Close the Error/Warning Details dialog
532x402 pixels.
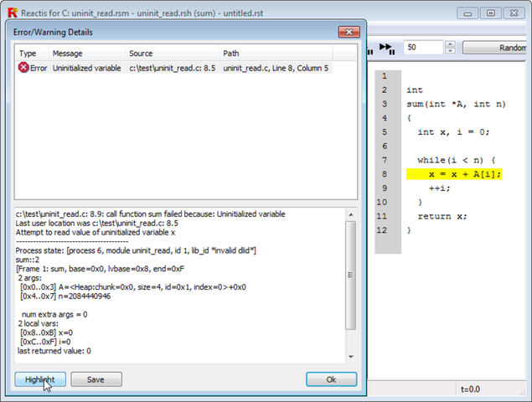(x=348, y=32)
